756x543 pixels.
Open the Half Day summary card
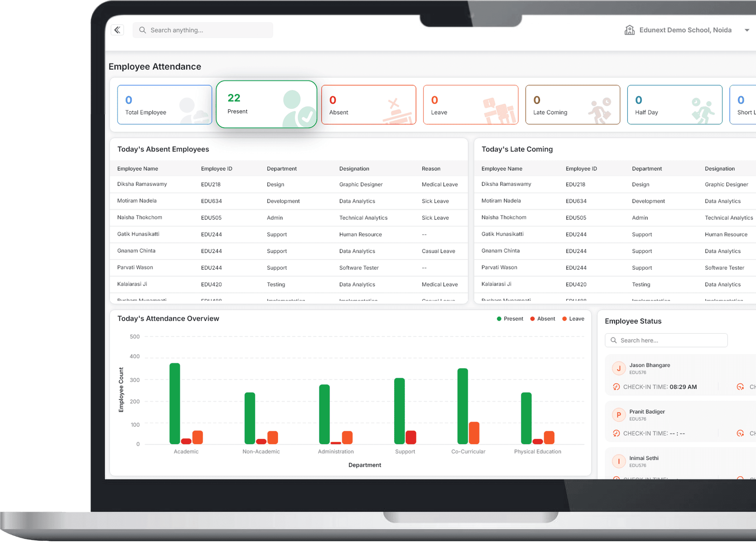click(x=674, y=105)
